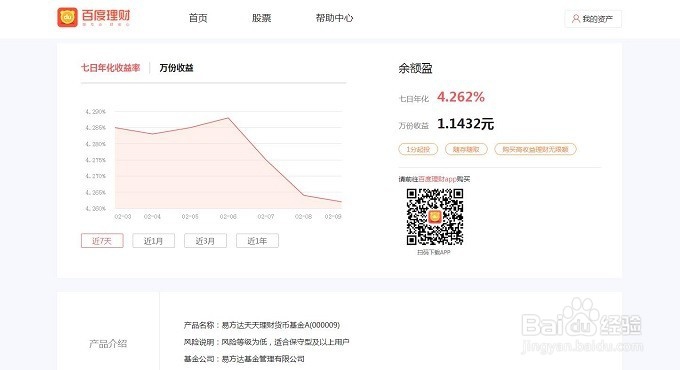Switch to the 万份收益 tab
Screen dimensions: 680x370
pos(177,68)
